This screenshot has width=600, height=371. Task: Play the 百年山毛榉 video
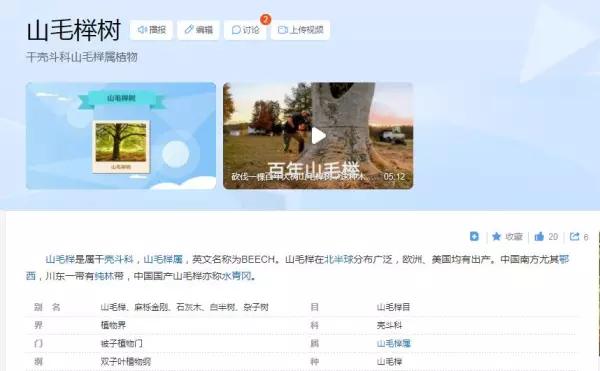(x=318, y=135)
